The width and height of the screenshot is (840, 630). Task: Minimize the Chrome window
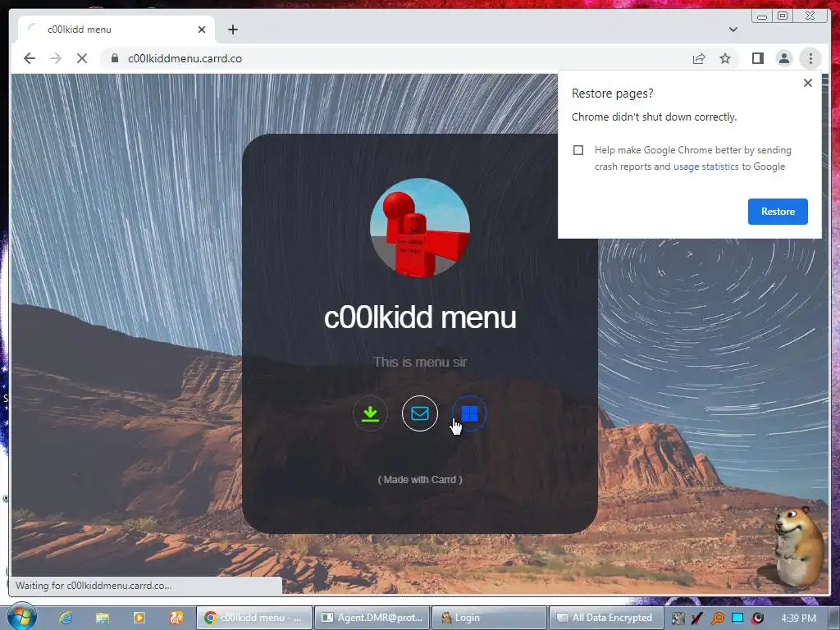[x=762, y=16]
